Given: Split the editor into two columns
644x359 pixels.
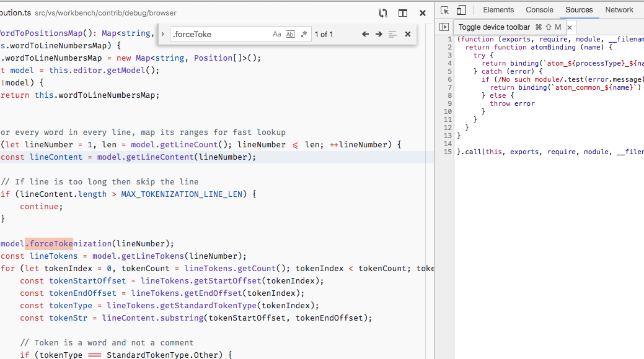Looking at the screenshot, I should [402, 12].
